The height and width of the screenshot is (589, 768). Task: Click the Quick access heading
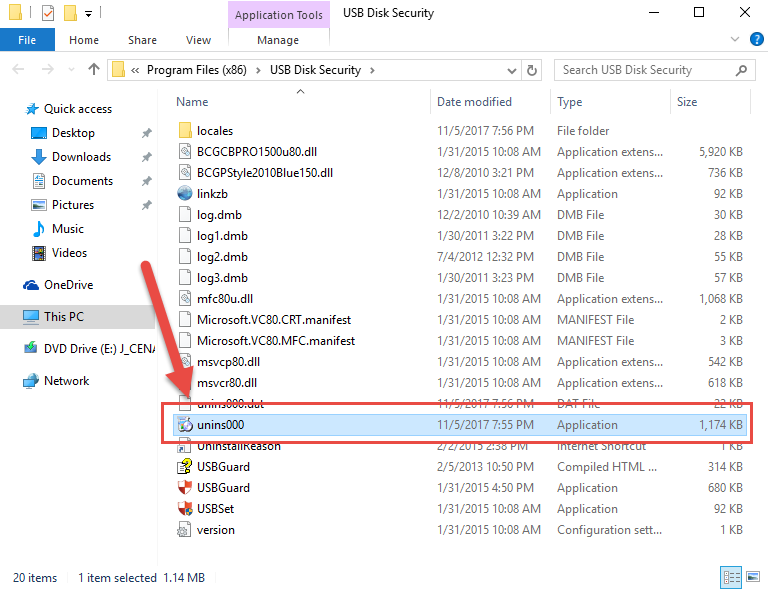pyautogui.click(x=78, y=109)
